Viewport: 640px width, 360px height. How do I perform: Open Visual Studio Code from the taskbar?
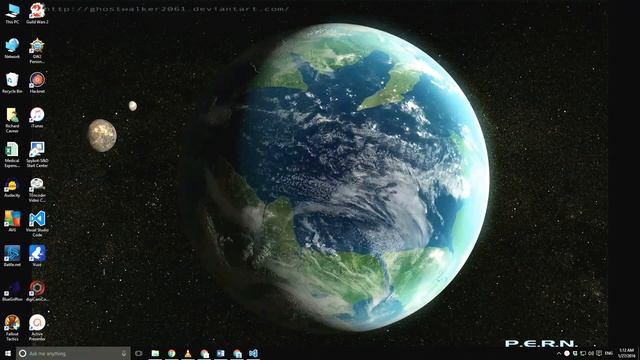pos(253,353)
